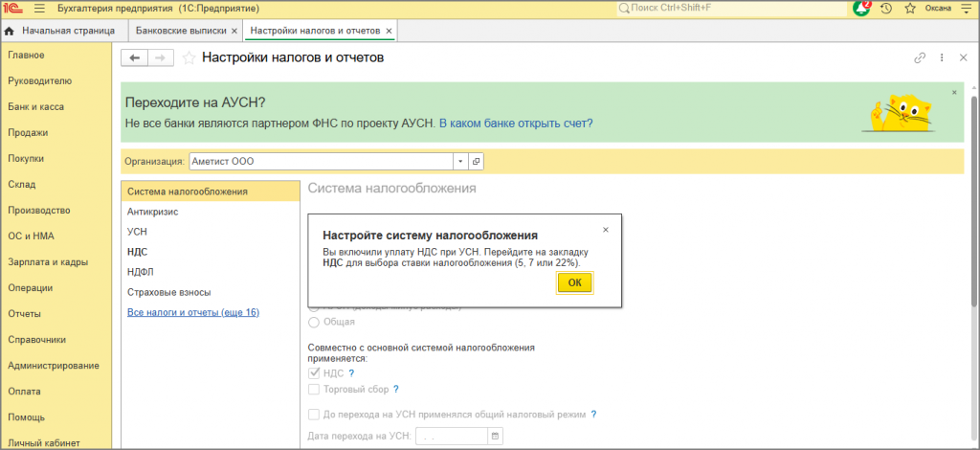Enable the общий налоговый режим checkbox
This screenshot has width=980, height=450.
[x=314, y=415]
